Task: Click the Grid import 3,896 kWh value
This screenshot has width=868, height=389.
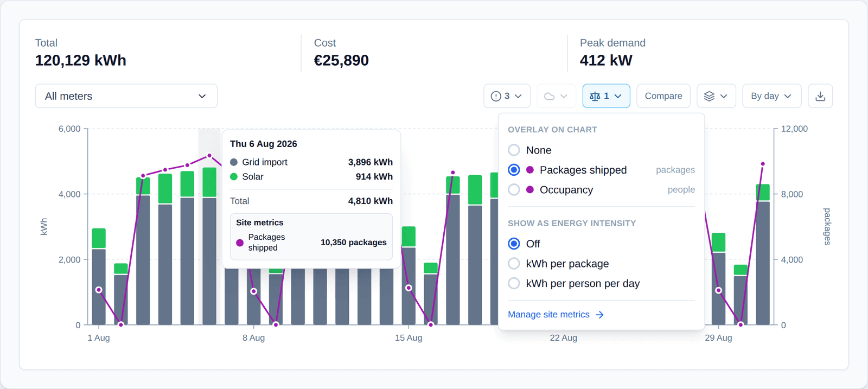Action: [371, 162]
